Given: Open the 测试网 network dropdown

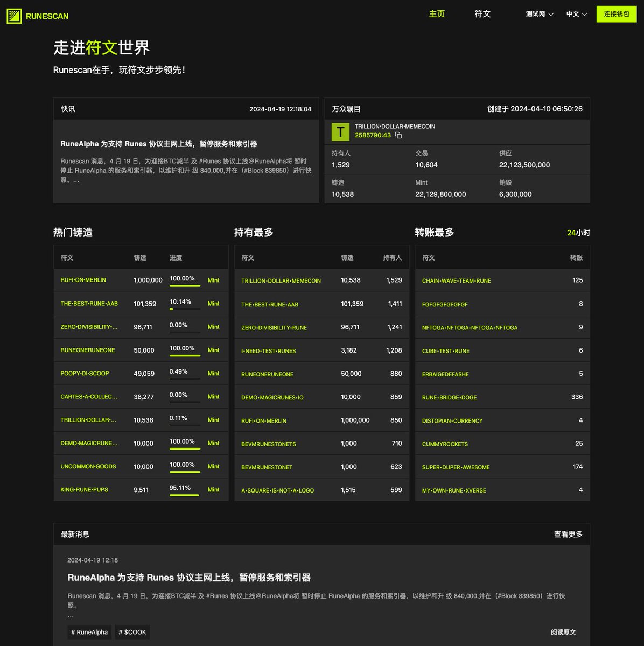Looking at the screenshot, I should pyautogui.click(x=540, y=14).
